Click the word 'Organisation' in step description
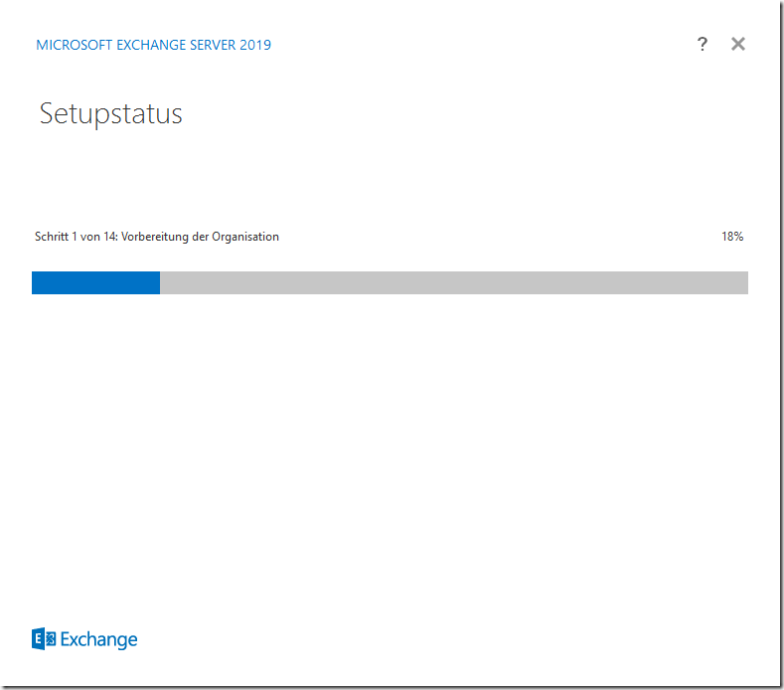 click(247, 237)
